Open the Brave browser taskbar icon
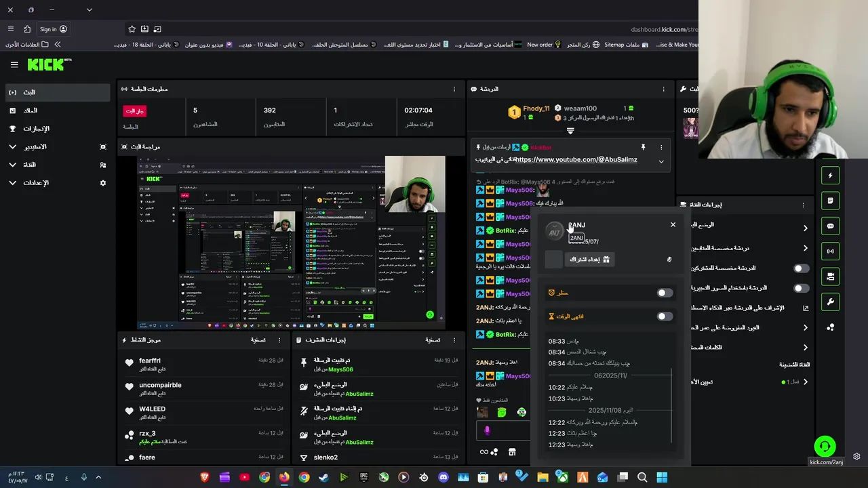This screenshot has width=868, height=488. [x=205, y=477]
